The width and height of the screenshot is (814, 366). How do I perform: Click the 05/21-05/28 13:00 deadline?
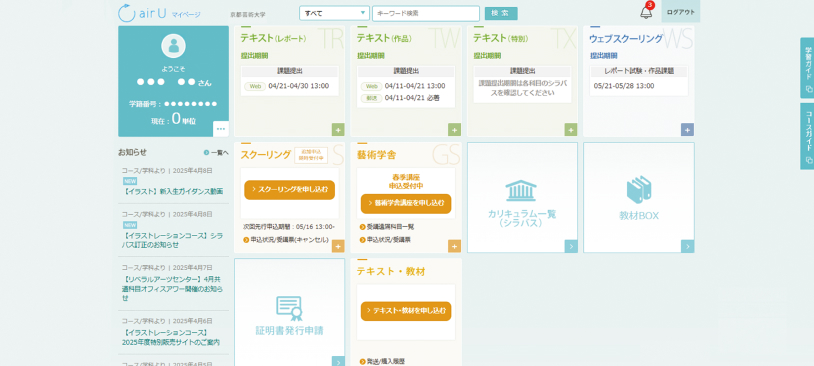(x=624, y=86)
